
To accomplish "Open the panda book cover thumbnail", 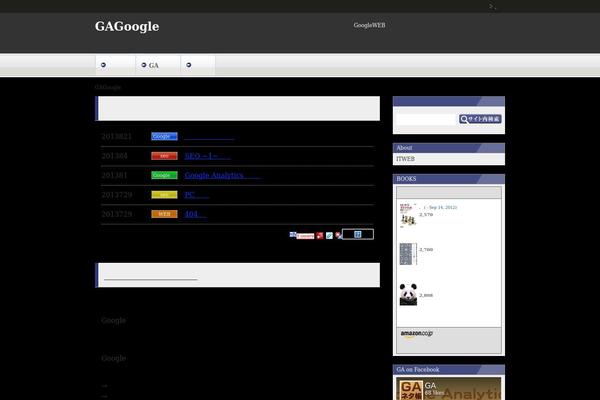I will 408,294.
